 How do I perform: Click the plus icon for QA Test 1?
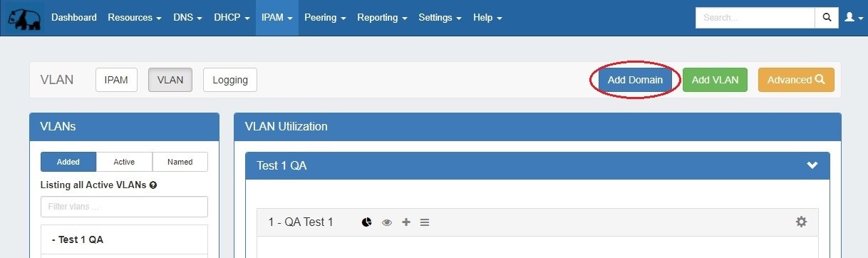pos(406,222)
